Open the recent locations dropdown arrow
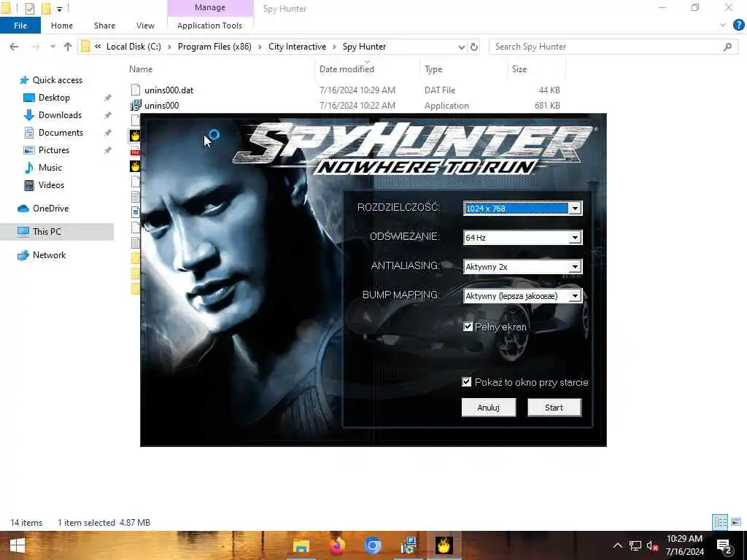 click(53, 47)
